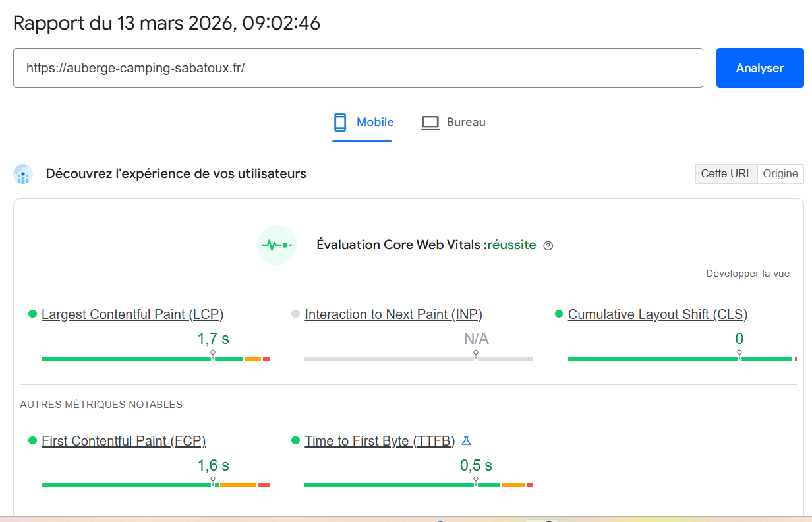Click the desktop monitor icon next to Bureau

coord(430,122)
